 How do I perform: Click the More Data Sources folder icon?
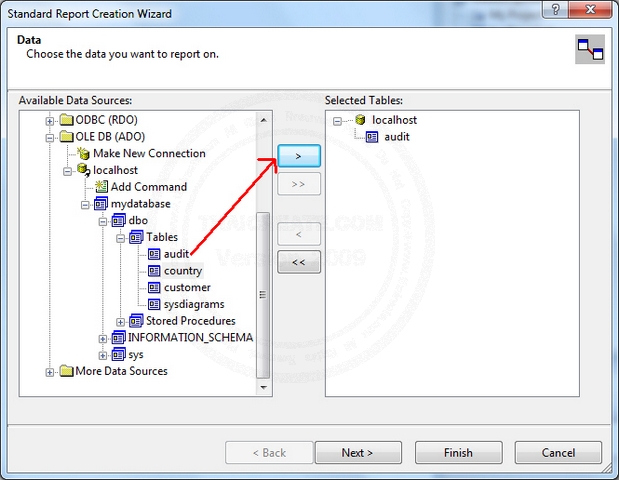(x=67, y=371)
